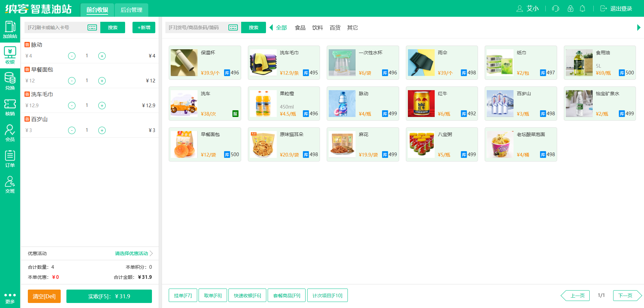The width and height of the screenshot is (644, 308).
Task: Open the 订单 orders icon
Action: point(10,159)
